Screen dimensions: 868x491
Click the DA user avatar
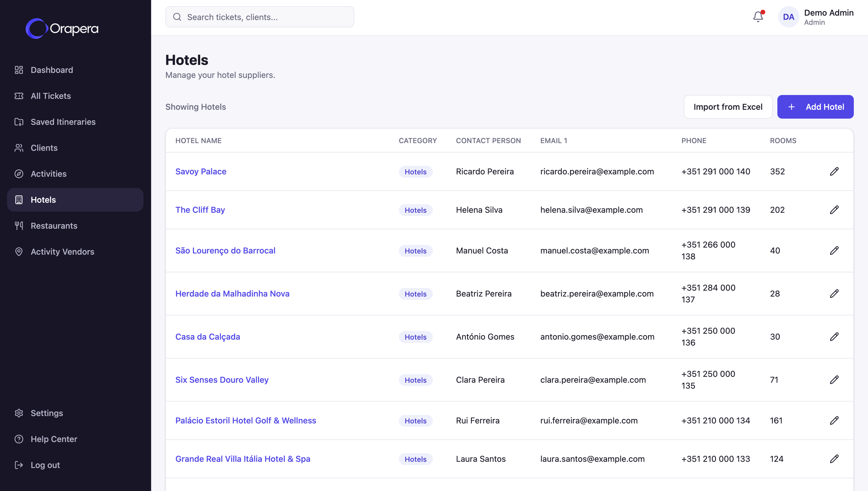click(788, 17)
